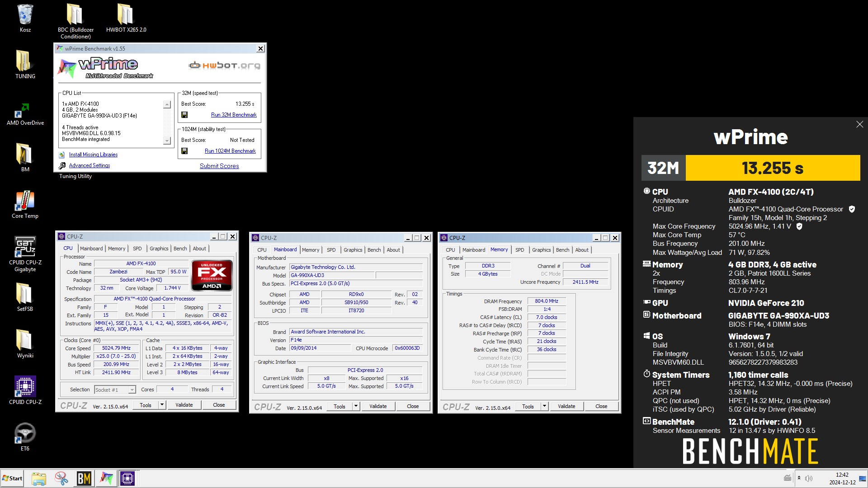Click Validate in the first CPU-Z window
Image resolution: width=868 pixels, height=488 pixels.
click(x=184, y=405)
